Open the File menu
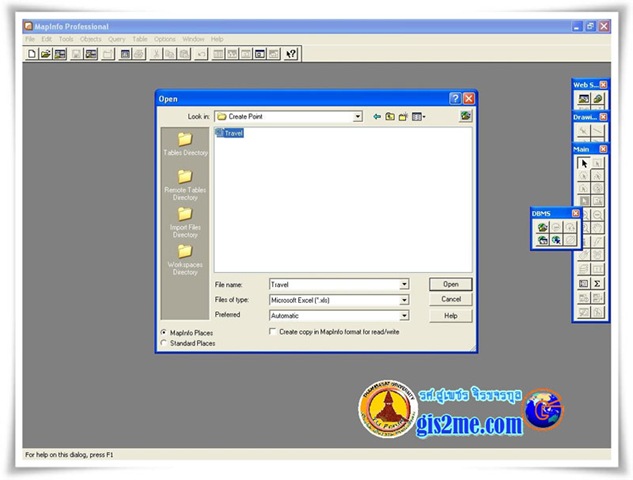This screenshot has height=480, width=633. pos(30,39)
